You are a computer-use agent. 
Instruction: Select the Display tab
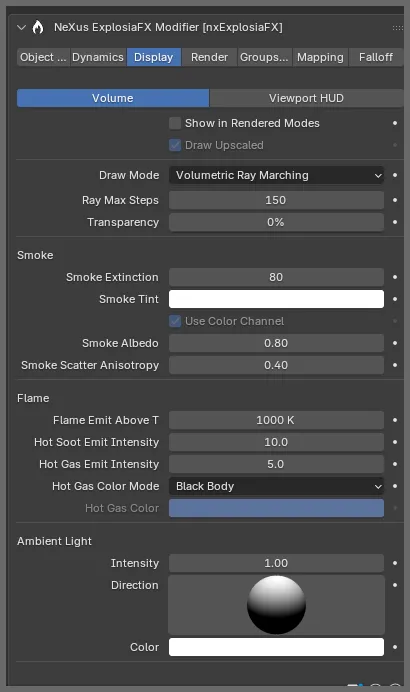[154, 57]
